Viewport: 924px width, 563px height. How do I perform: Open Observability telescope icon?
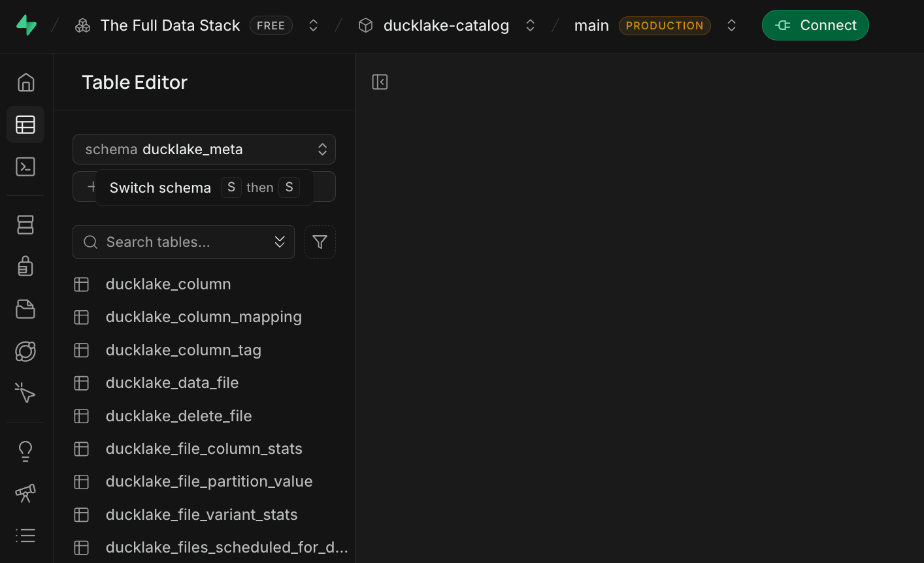[x=25, y=493]
